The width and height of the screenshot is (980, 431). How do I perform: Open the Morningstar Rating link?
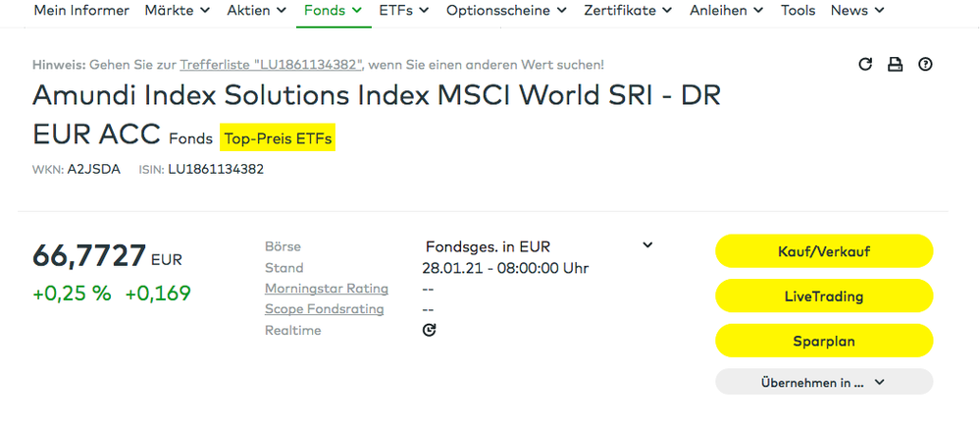coord(327,289)
